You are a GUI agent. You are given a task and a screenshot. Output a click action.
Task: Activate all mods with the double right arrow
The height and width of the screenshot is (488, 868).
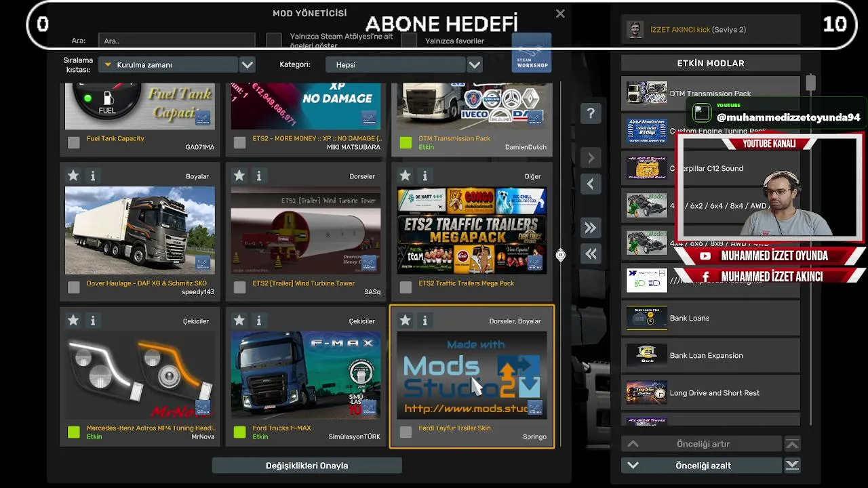coord(591,228)
